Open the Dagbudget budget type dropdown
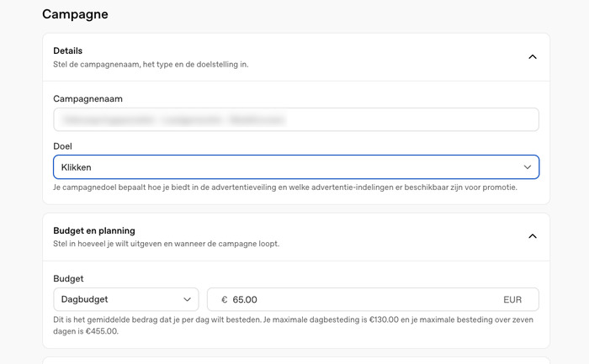Screen dimensions: 589x364 (126, 299)
